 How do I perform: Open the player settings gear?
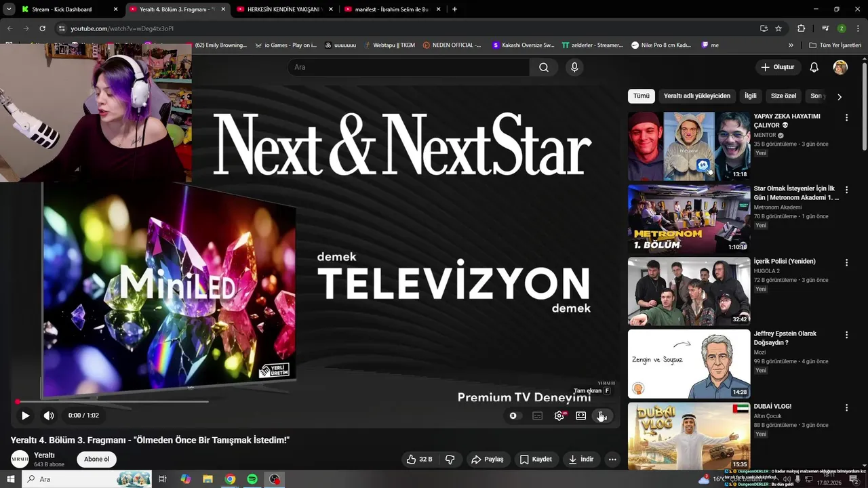tap(559, 415)
